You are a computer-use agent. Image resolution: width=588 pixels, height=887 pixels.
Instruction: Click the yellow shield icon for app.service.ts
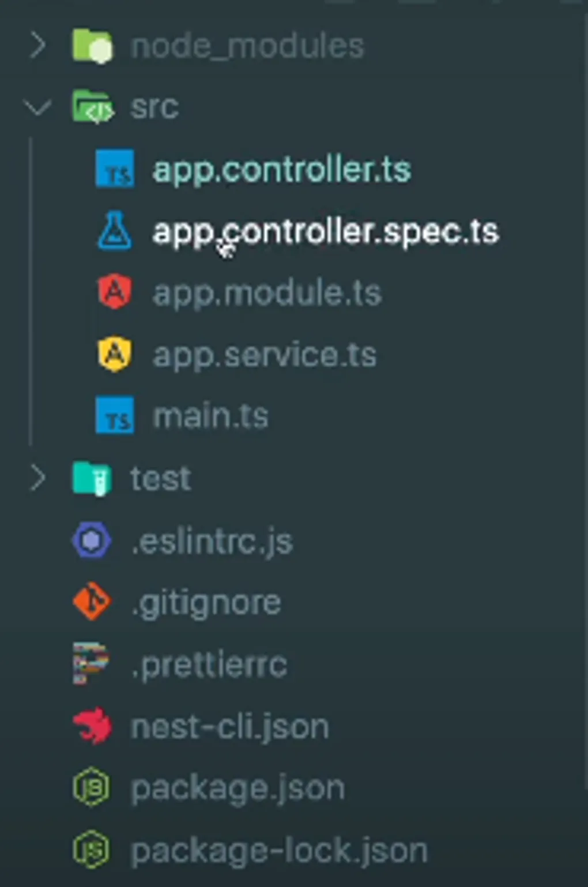115,354
